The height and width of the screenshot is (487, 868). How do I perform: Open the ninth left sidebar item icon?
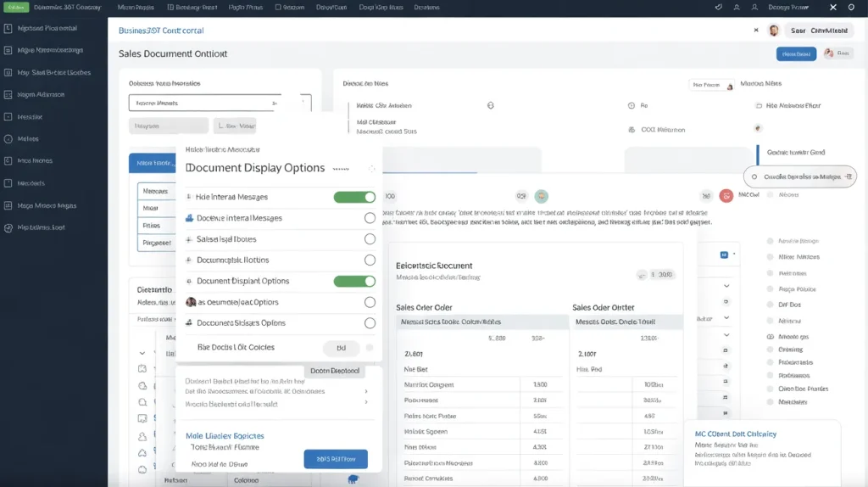point(8,205)
